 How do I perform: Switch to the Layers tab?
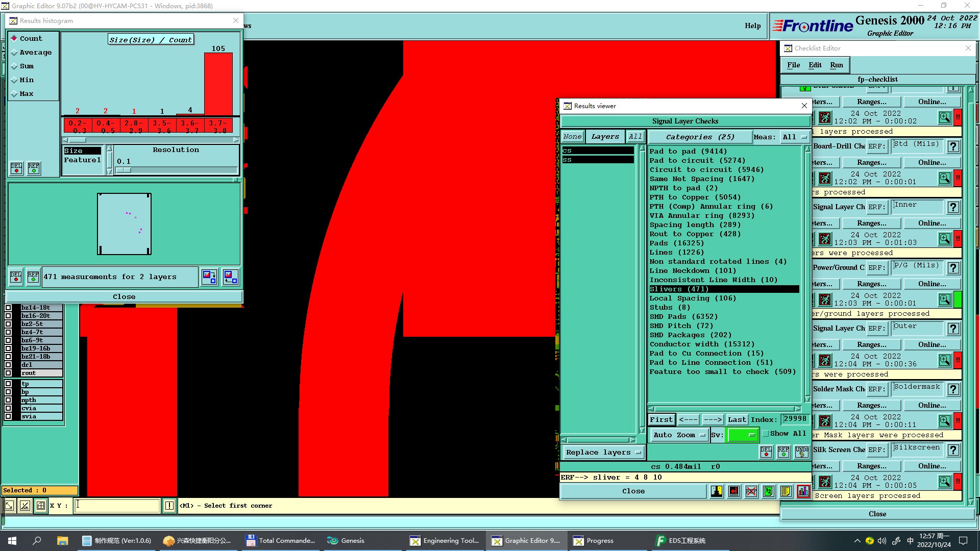pos(605,137)
